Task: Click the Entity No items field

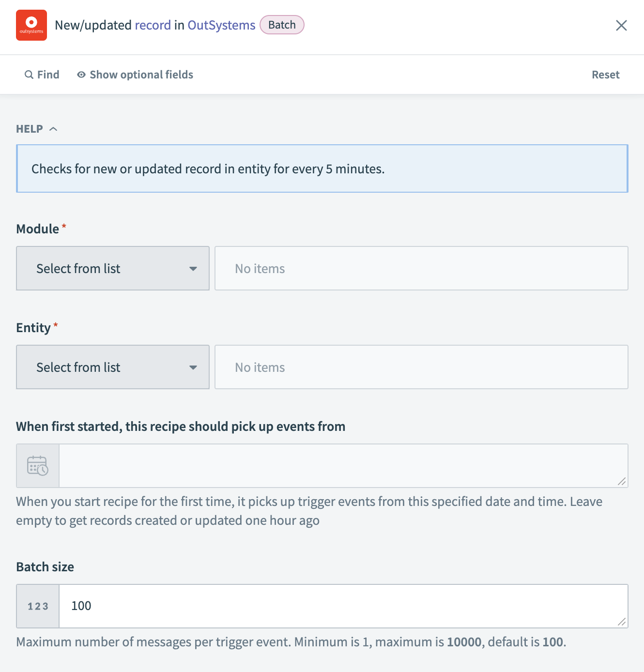Action: (x=421, y=367)
